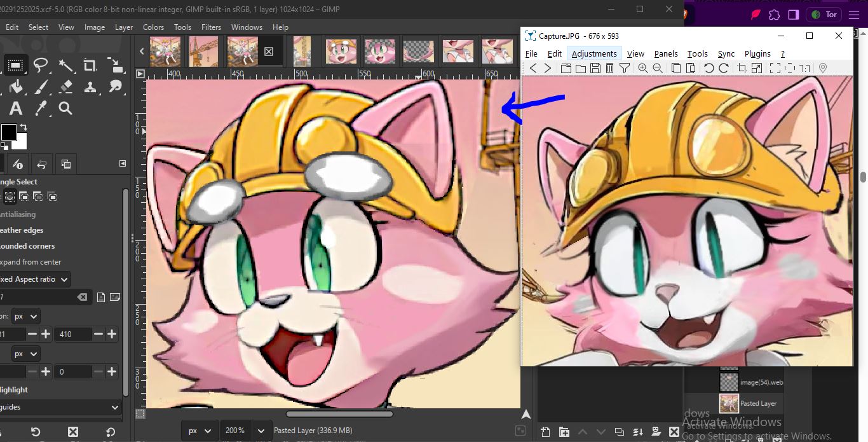Click the crop icon in viewer toolbar
Viewport: 868px width, 442px height.
pyautogui.click(x=742, y=68)
